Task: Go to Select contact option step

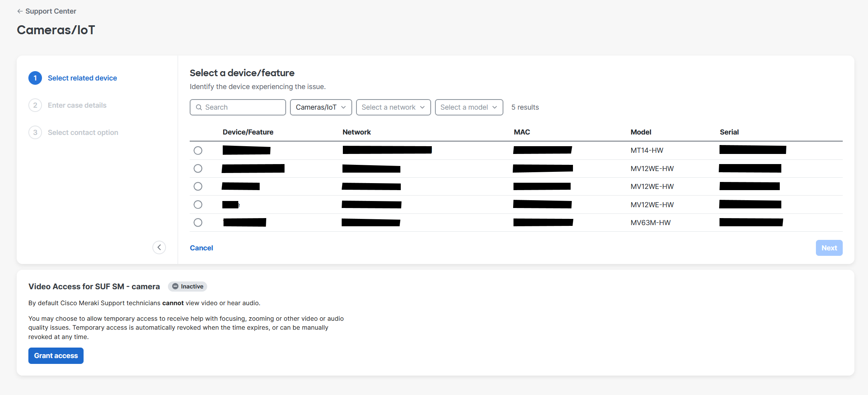Action: click(x=83, y=133)
